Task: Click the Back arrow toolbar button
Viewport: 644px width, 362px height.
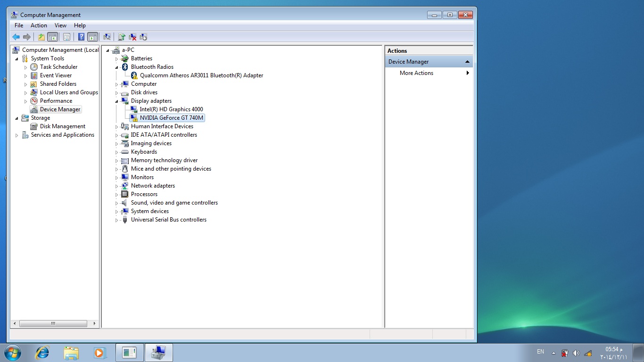Action: point(16,37)
